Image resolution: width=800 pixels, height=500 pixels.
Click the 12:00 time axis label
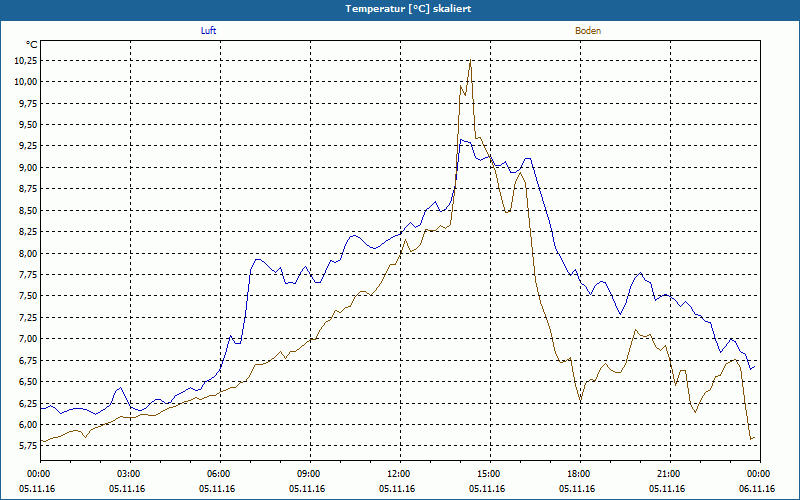(401, 474)
